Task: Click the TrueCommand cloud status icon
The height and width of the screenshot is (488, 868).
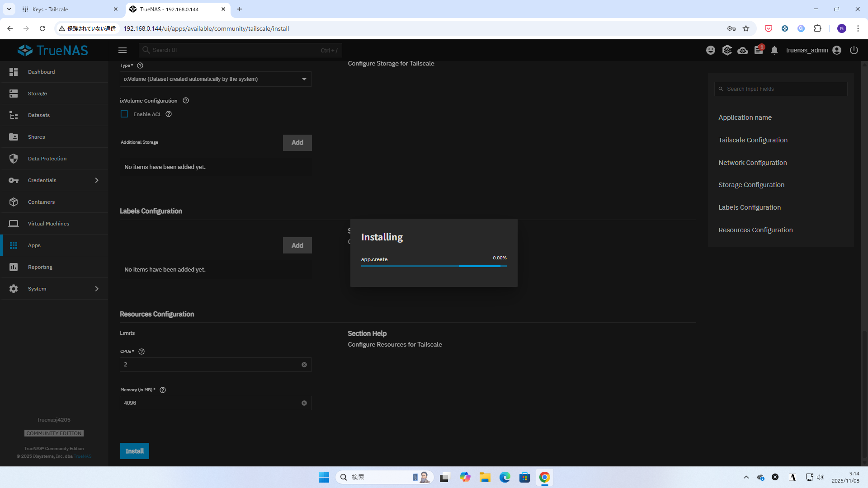Action: (x=742, y=50)
